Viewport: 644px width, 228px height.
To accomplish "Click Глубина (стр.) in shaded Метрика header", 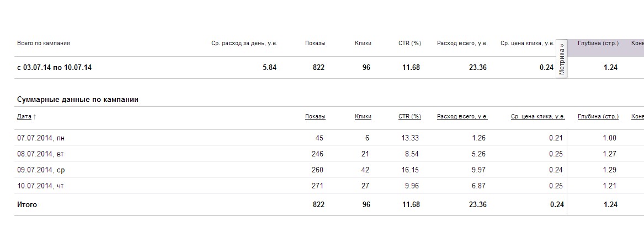I will coord(598,43).
